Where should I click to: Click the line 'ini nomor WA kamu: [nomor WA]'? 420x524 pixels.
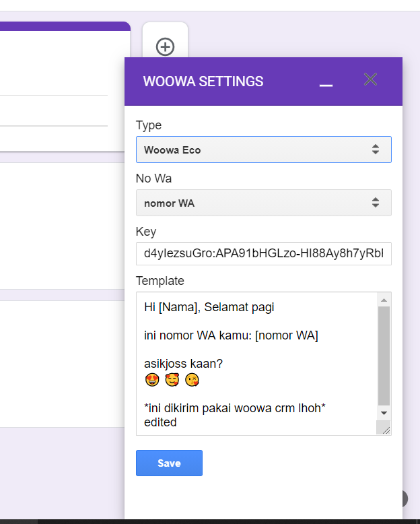(x=231, y=335)
